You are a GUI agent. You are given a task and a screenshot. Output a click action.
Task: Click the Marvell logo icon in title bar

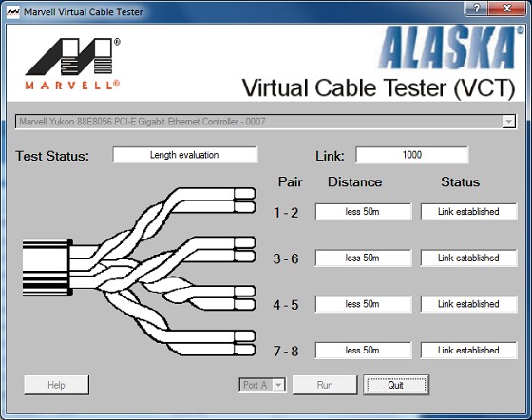13,11
